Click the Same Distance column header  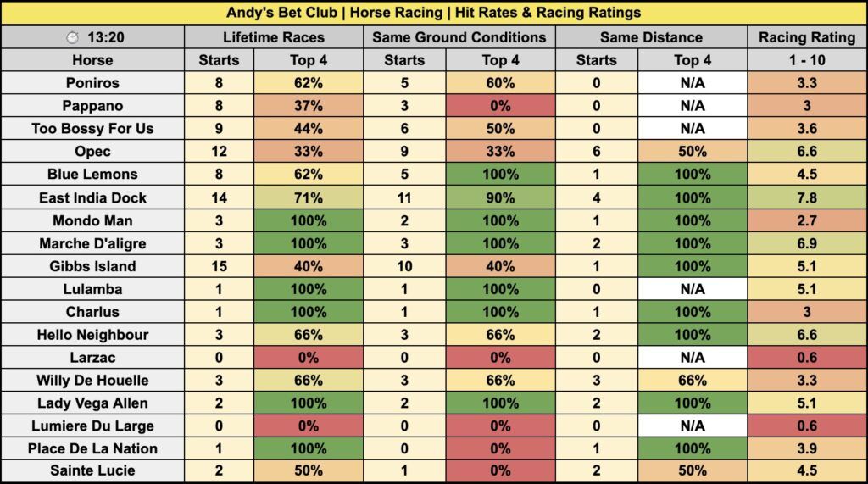(651, 37)
